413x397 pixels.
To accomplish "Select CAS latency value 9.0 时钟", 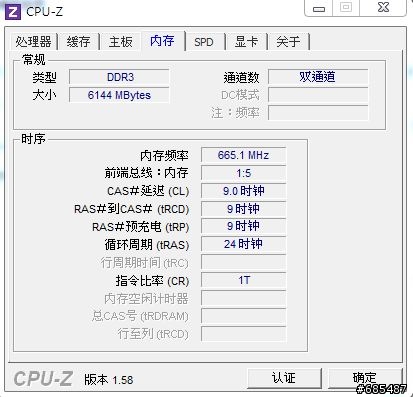I will coord(243,191).
